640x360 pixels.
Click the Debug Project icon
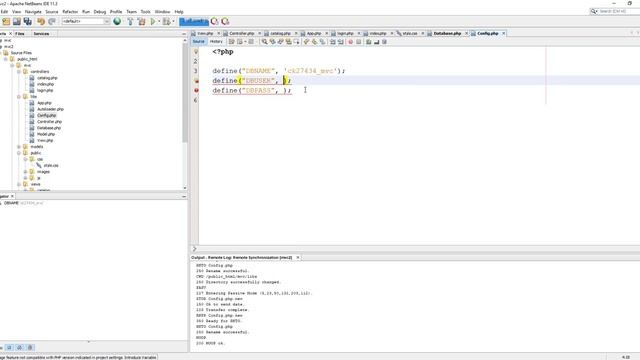point(166,21)
